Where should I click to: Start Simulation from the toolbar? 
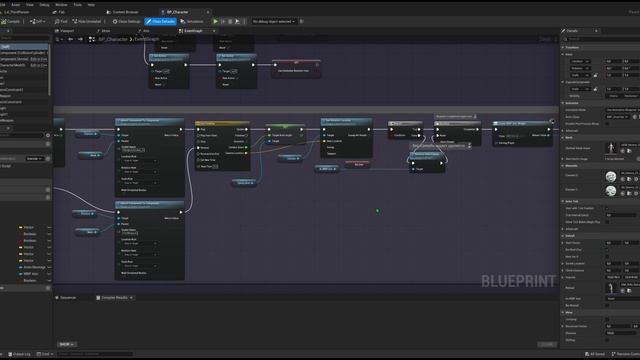[x=192, y=21]
